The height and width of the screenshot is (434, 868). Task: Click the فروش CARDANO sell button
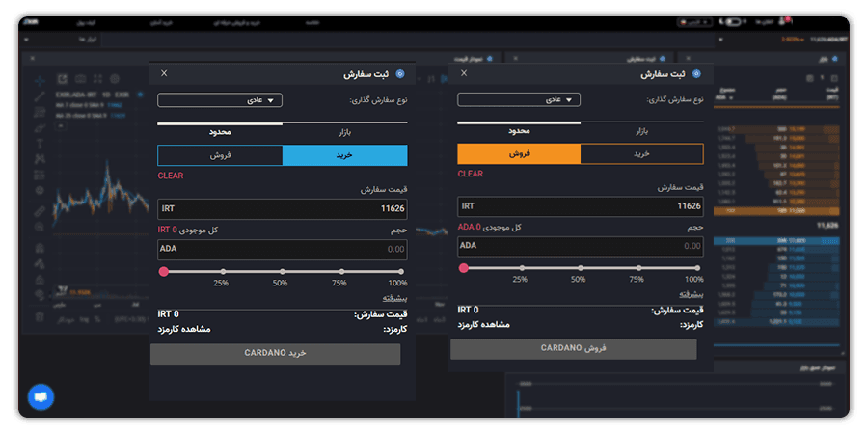point(574,349)
